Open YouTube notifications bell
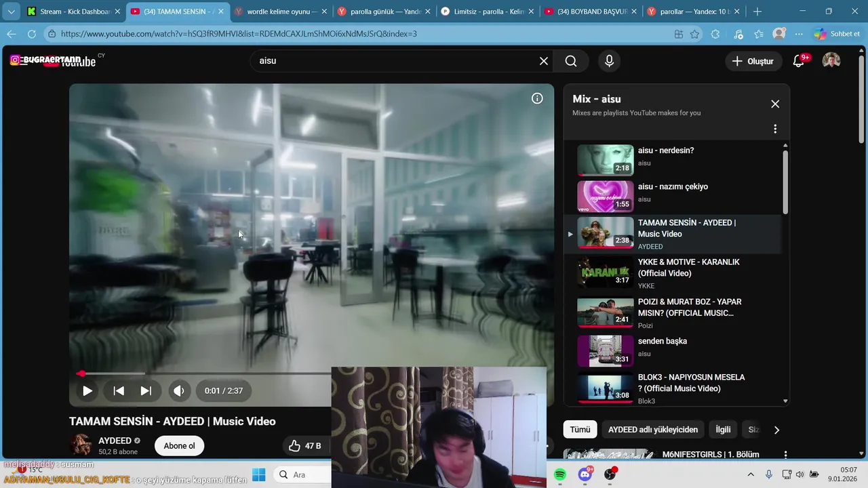The width and height of the screenshot is (868, 488). 799,61
